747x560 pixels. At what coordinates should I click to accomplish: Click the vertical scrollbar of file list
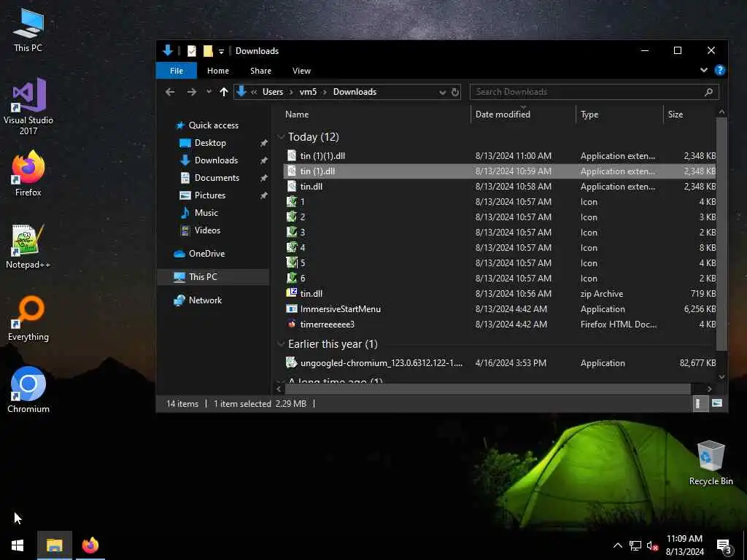tap(721, 233)
